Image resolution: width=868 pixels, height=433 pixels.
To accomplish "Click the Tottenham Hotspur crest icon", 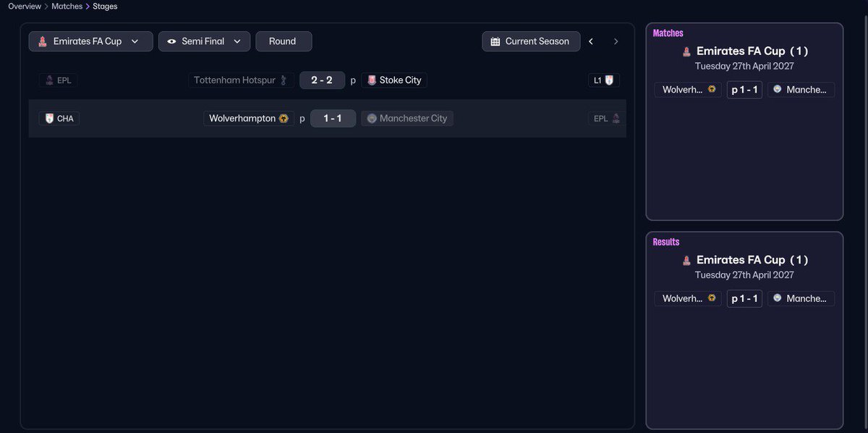I will pos(284,80).
